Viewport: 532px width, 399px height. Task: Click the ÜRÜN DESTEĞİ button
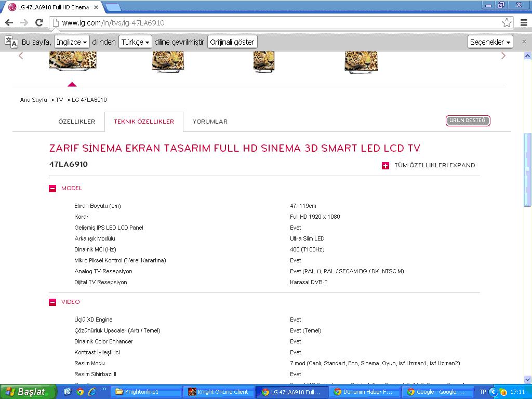point(467,120)
